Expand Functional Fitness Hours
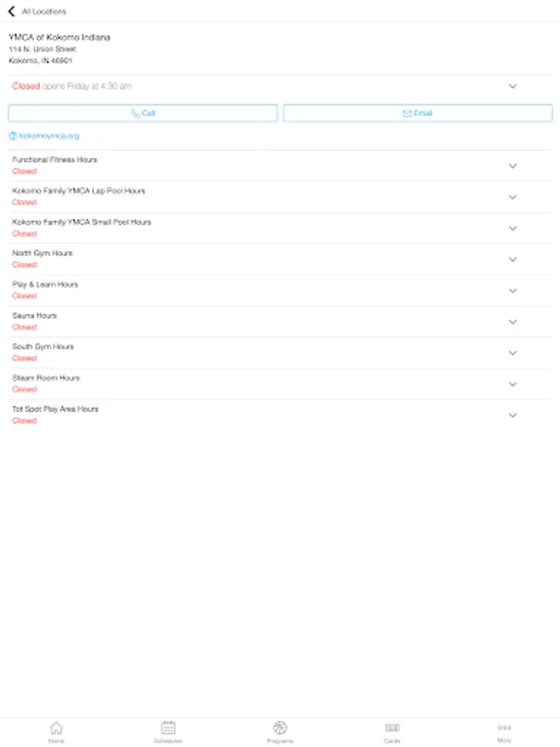This screenshot has height=747, width=560. 513,166
